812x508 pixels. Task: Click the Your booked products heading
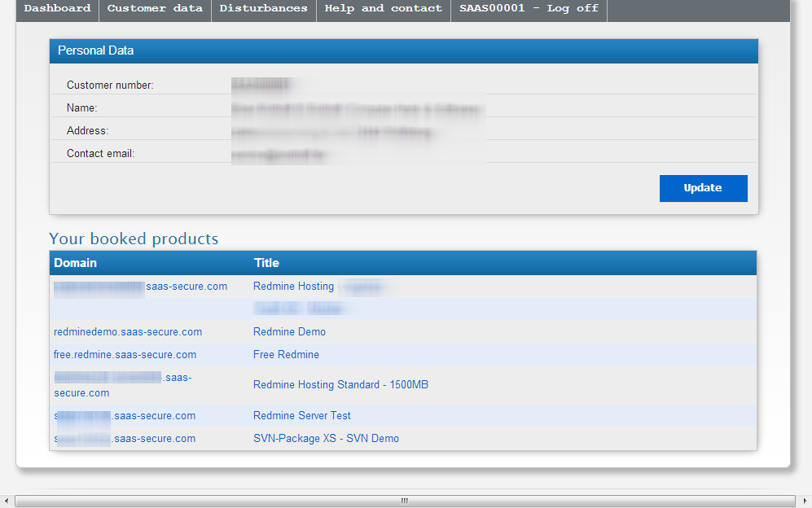tap(133, 239)
